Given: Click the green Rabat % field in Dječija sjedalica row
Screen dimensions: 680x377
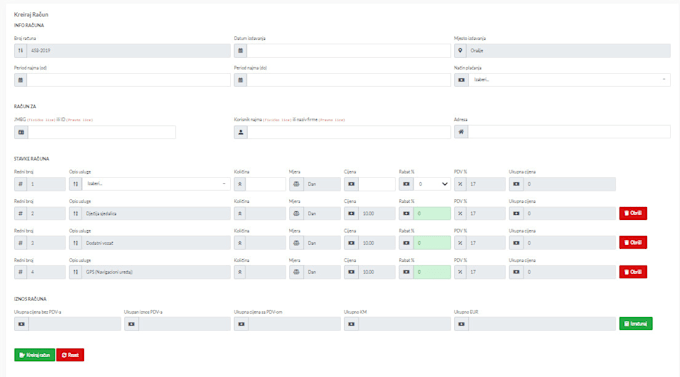Looking at the screenshot, I should [x=432, y=213].
